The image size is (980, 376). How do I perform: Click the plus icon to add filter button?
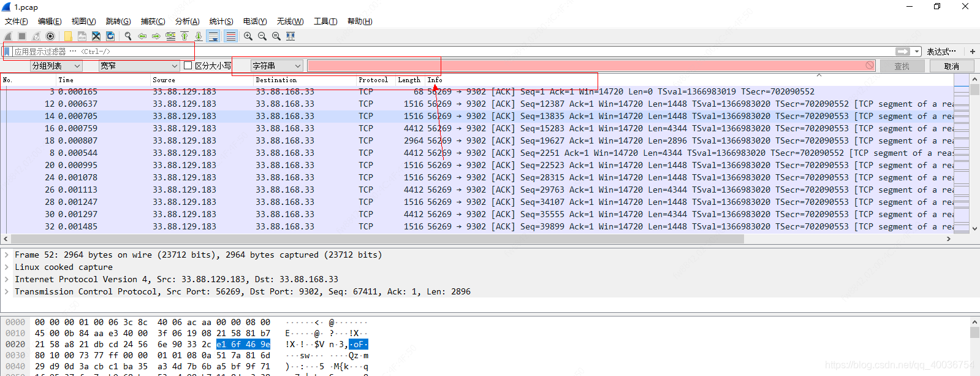click(x=973, y=52)
